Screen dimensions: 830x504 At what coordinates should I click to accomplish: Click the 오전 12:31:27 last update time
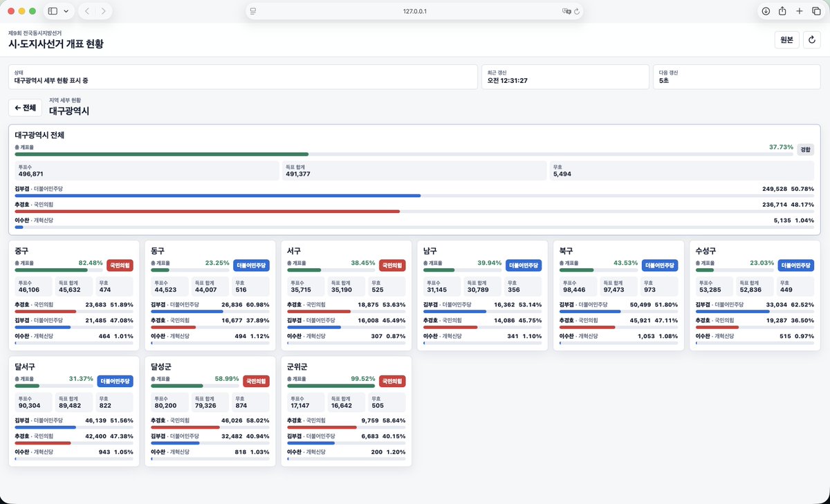click(x=508, y=81)
